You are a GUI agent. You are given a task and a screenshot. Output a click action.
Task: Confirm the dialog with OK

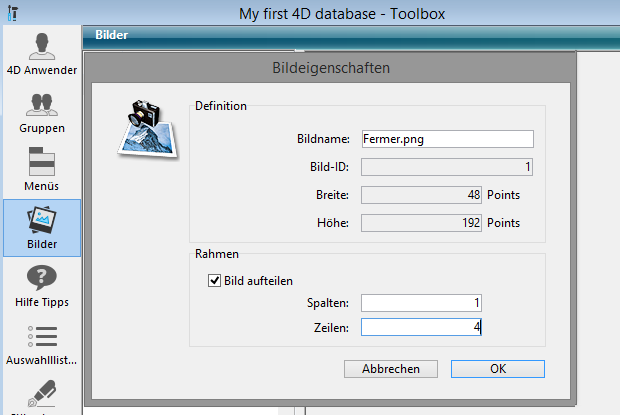pyautogui.click(x=498, y=369)
